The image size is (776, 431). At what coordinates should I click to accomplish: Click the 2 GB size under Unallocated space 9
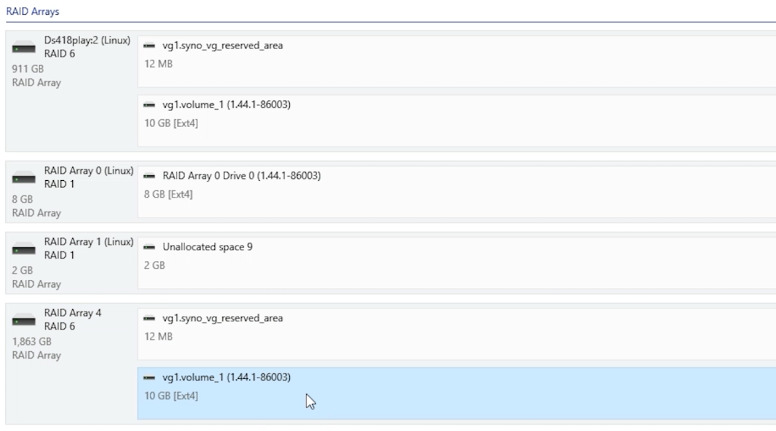(154, 266)
